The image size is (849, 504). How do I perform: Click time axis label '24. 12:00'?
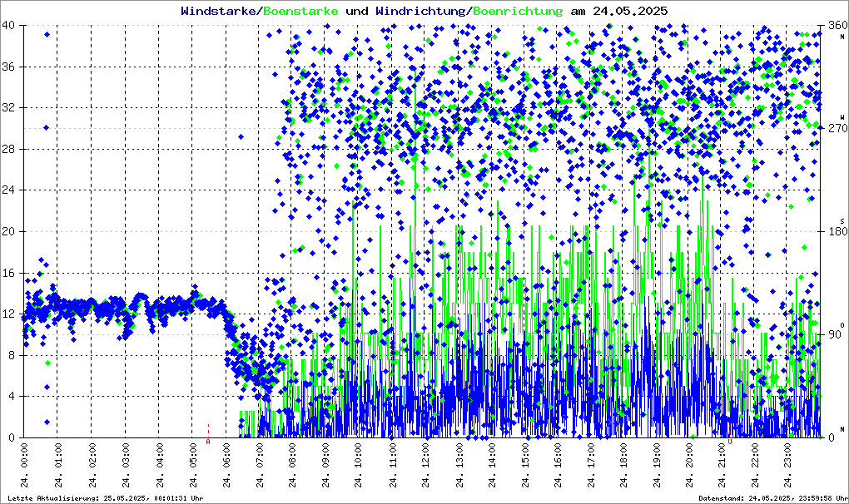pyautogui.click(x=425, y=466)
